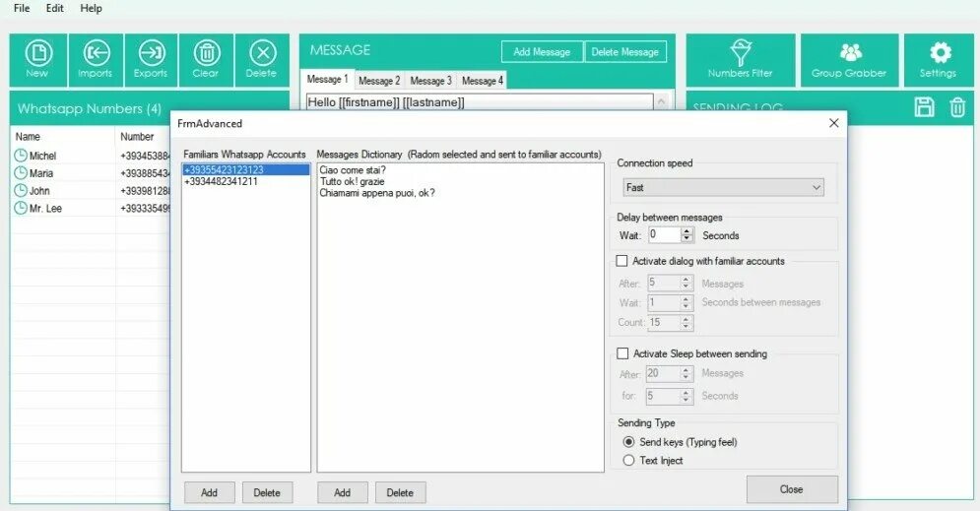Switch to the Message 2 tab

pos(379,81)
